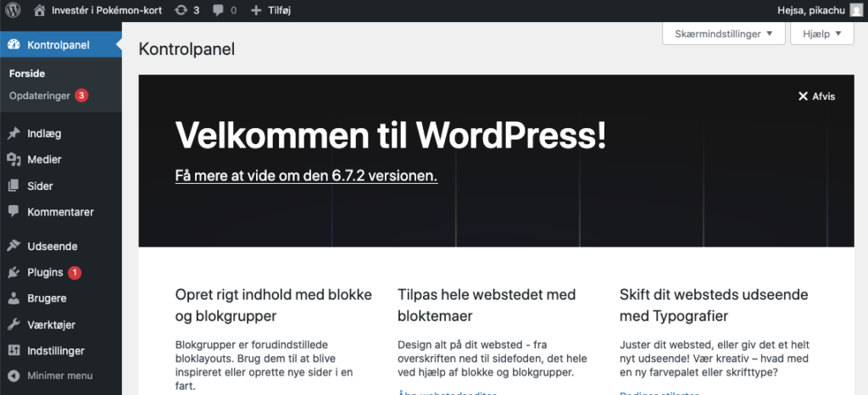Image resolution: width=868 pixels, height=395 pixels.
Task: Click the comments count 0 in admin bar
Action: pyautogui.click(x=234, y=10)
